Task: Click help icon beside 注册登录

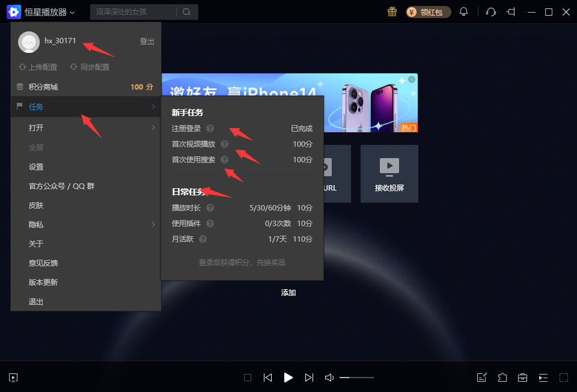Action: 210,129
